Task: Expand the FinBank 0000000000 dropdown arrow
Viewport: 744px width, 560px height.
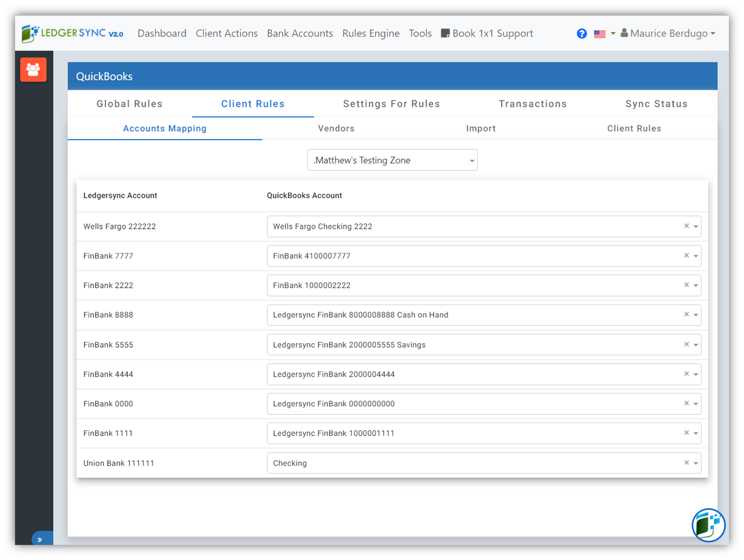Action: 695,404
